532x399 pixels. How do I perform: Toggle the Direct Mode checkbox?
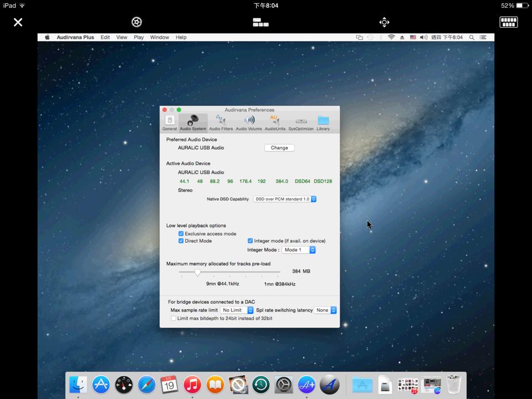click(181, 241)
